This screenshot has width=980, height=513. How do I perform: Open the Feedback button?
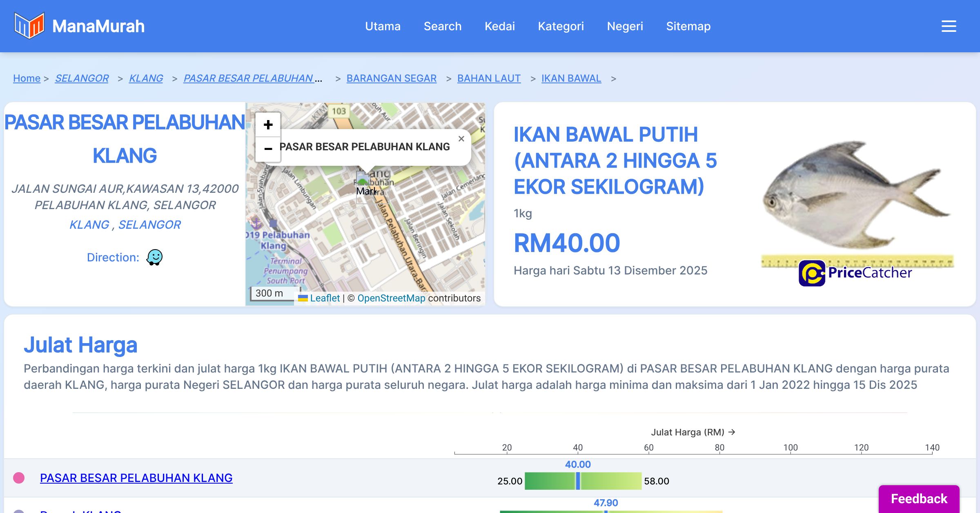[x=919, y=499]
